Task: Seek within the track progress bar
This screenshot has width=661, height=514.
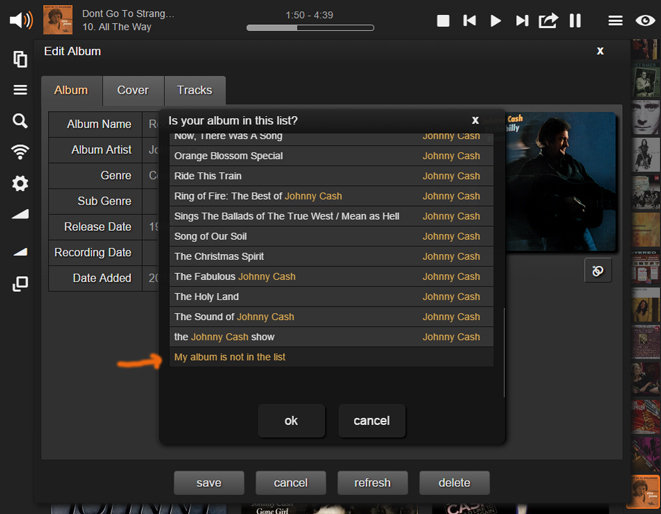Action: click(310, 28)
